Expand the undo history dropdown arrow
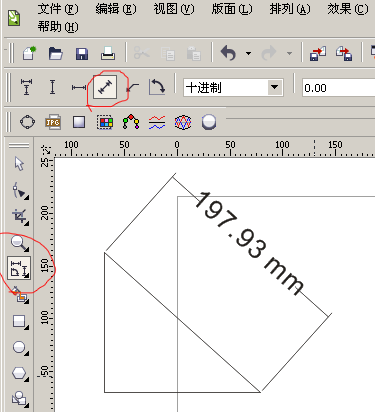 coord(248,53)
